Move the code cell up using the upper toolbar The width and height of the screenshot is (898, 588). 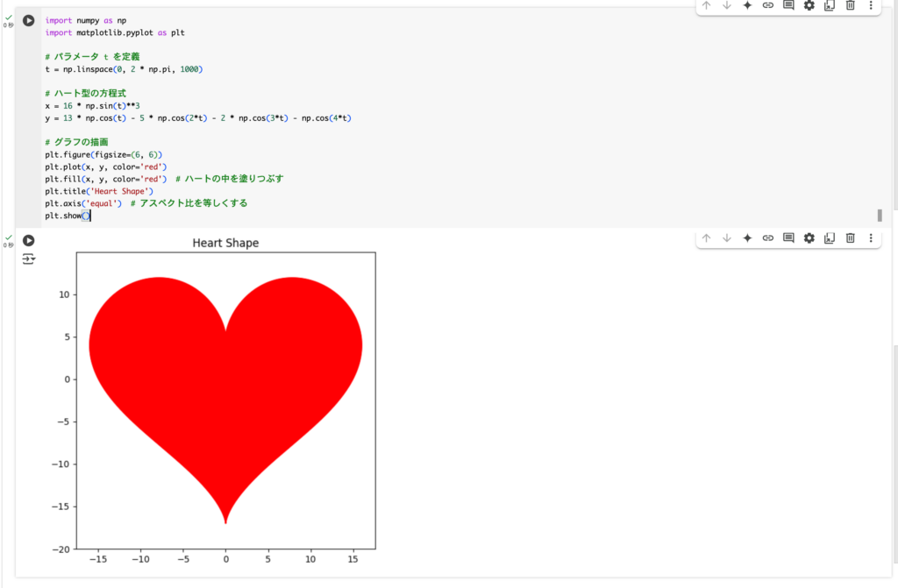click(x=706, y=5)
